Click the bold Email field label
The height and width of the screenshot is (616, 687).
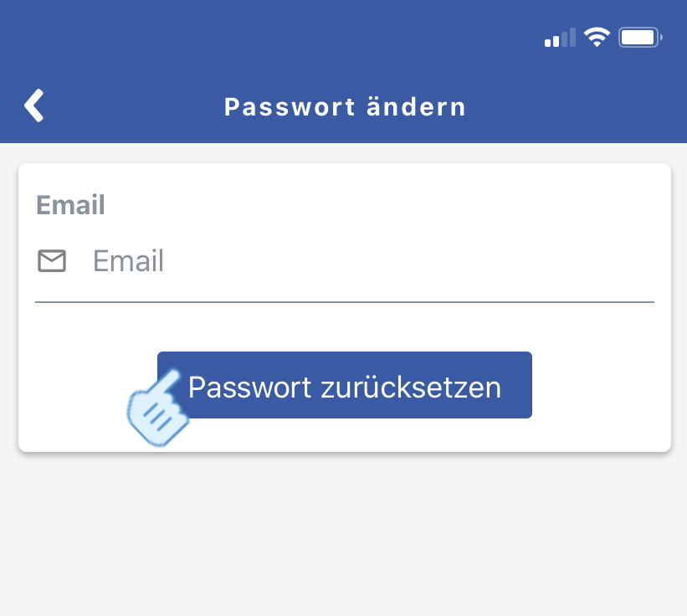click(x=71, y=205)
